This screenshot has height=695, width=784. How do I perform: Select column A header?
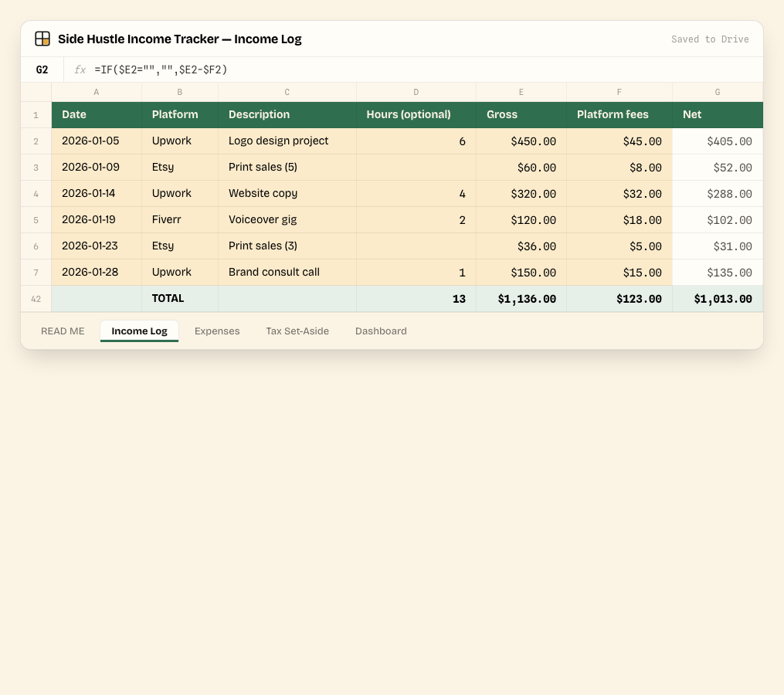97,92
